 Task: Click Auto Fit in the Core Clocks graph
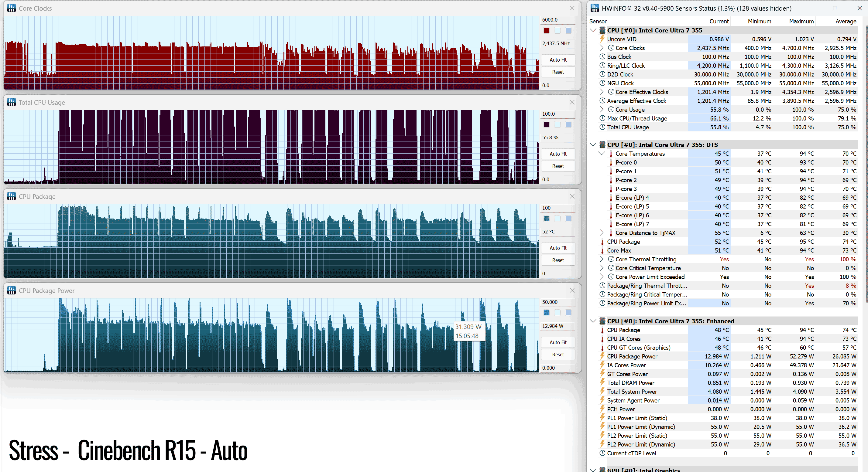coord(558,59)
